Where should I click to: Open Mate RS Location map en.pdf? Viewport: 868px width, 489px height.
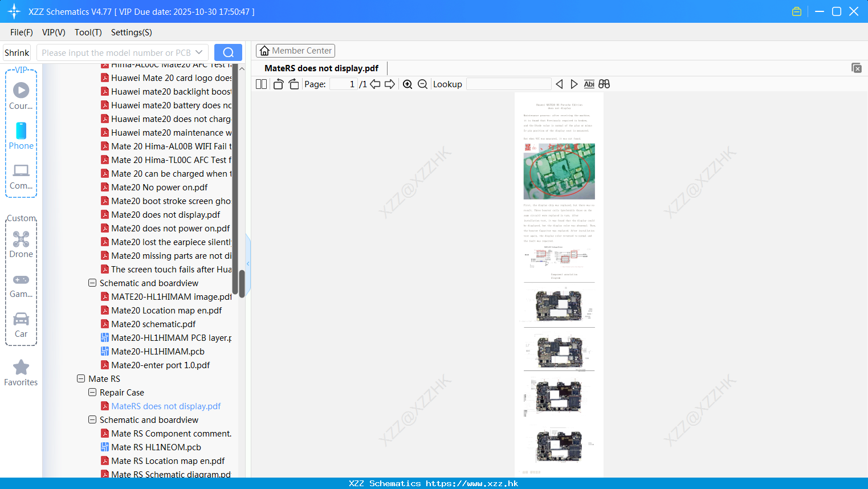(168, 461)
